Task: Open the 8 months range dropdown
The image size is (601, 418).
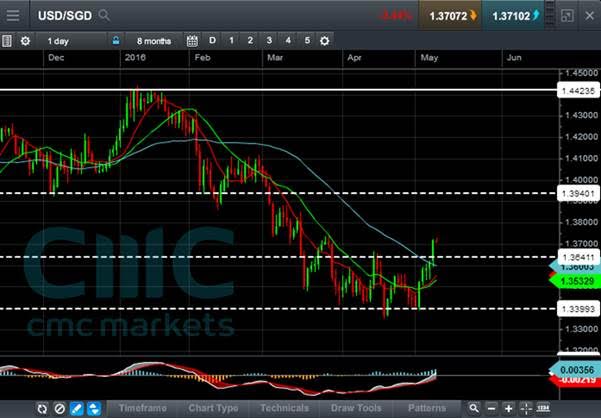Action: [x=154, y=41]
